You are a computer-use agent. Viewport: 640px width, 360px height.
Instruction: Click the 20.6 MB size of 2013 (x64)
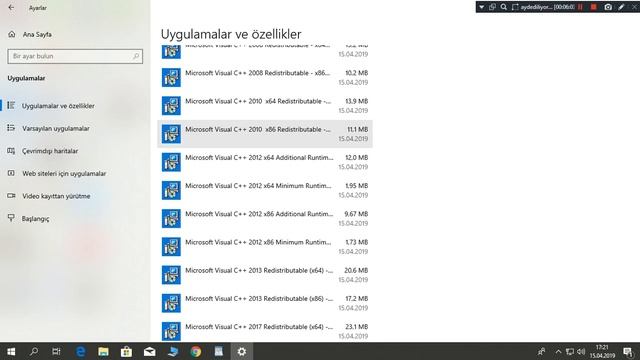[x=356, y=270]
